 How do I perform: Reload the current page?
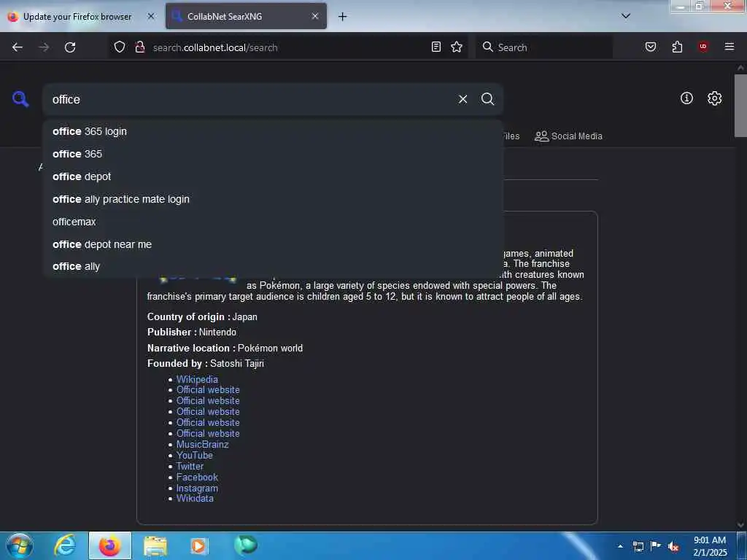coord(70,47)
